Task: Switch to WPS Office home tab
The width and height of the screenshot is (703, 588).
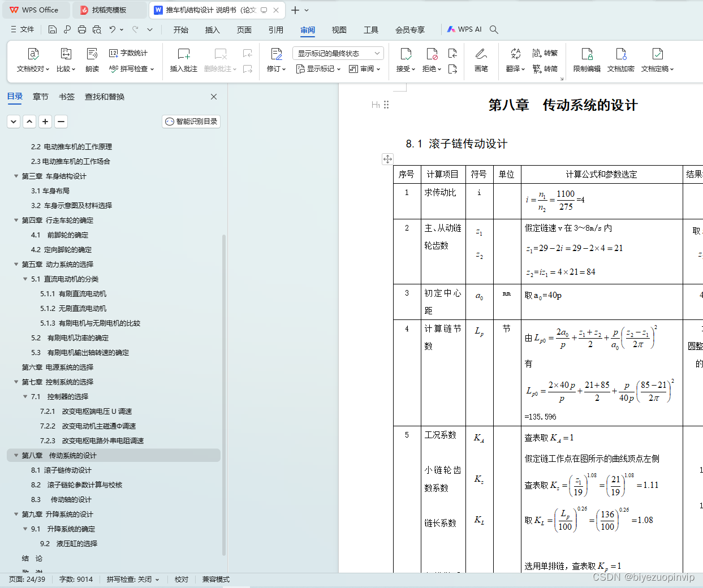Action: tap(35, 10)
